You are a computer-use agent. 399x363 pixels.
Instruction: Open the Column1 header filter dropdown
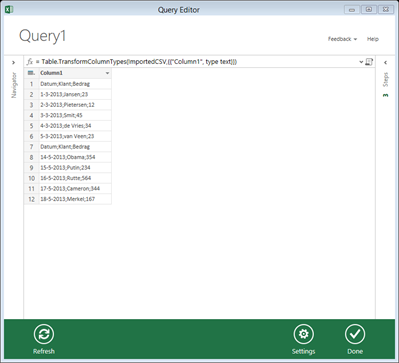(x=107, y=73)
